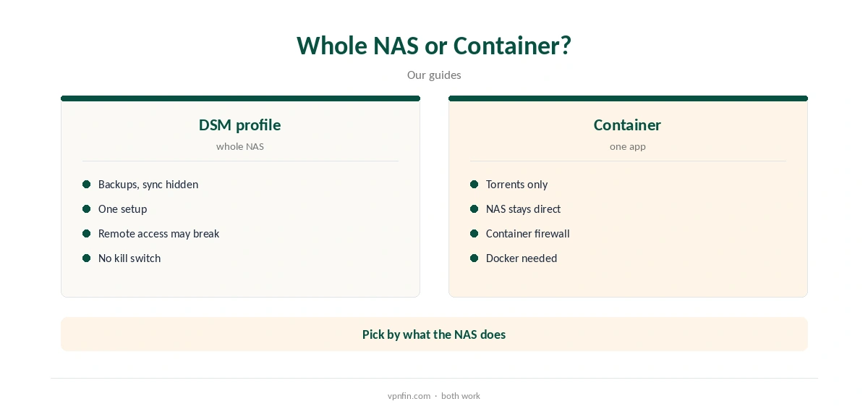Select the 'One setup' list item
This screenshot has height=417, width=868.
(123, 208)
